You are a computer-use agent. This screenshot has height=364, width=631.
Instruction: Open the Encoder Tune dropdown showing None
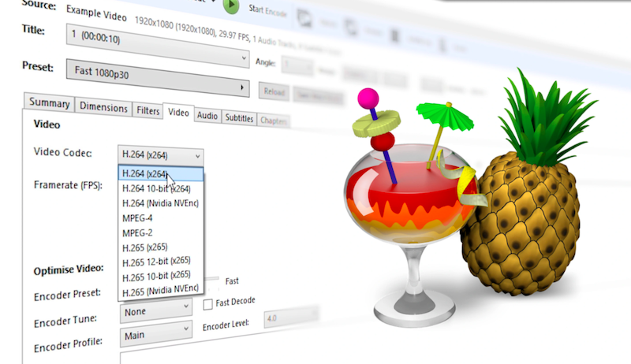[x=155, y=310]
